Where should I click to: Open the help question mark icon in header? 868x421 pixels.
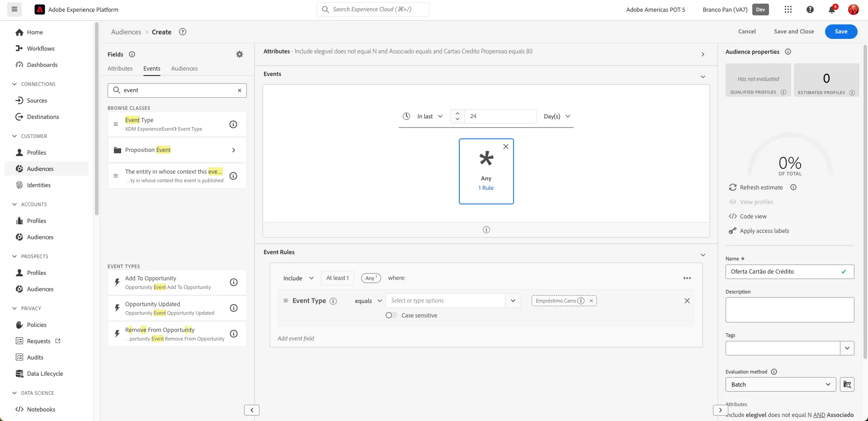(x=810, y=9)
